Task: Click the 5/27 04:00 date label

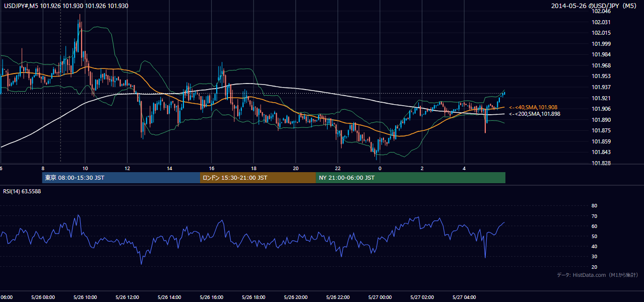Action: coord(464,297)
